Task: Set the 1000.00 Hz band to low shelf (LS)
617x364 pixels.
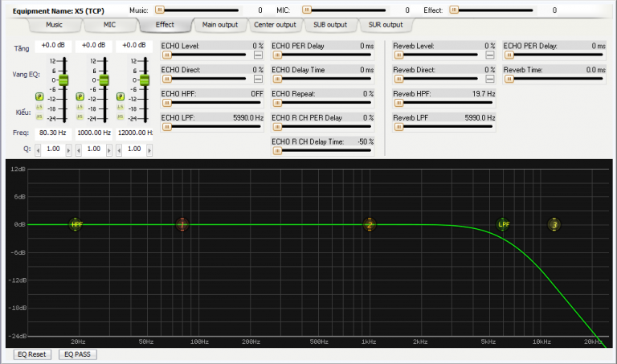Action: point(80,107)
